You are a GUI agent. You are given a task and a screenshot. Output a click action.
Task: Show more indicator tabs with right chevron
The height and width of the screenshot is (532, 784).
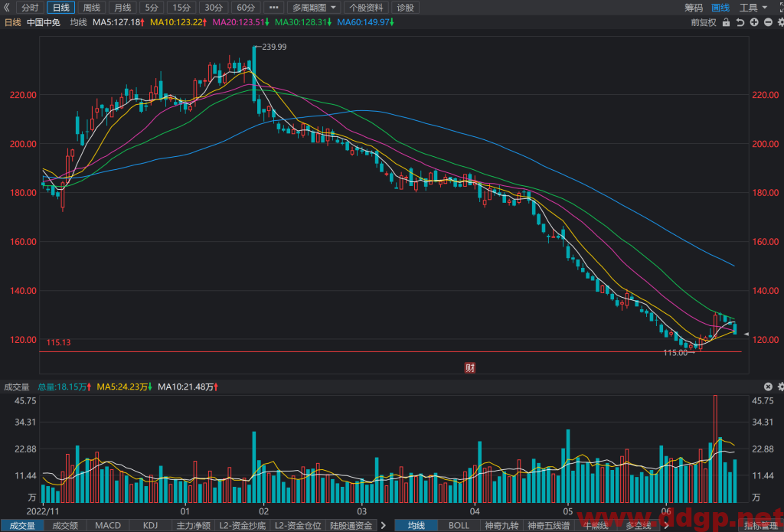click(383, 526)
